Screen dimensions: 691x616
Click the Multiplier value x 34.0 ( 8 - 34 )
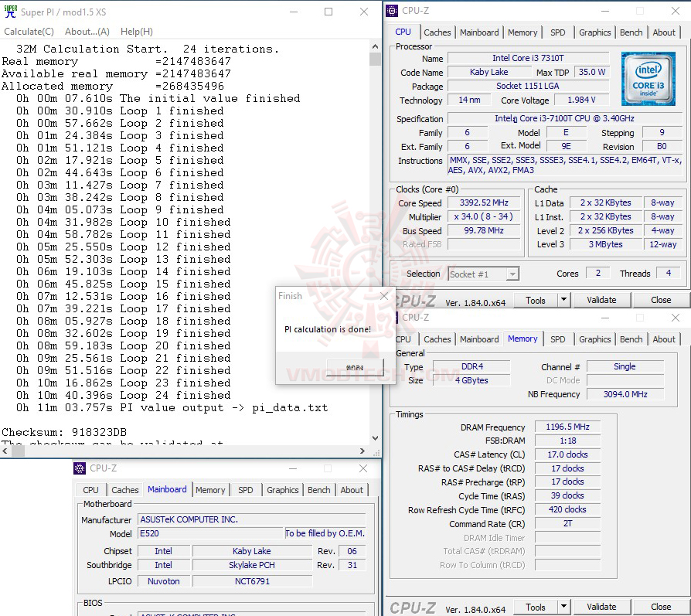pyautogui.click(x=484, y=216)
